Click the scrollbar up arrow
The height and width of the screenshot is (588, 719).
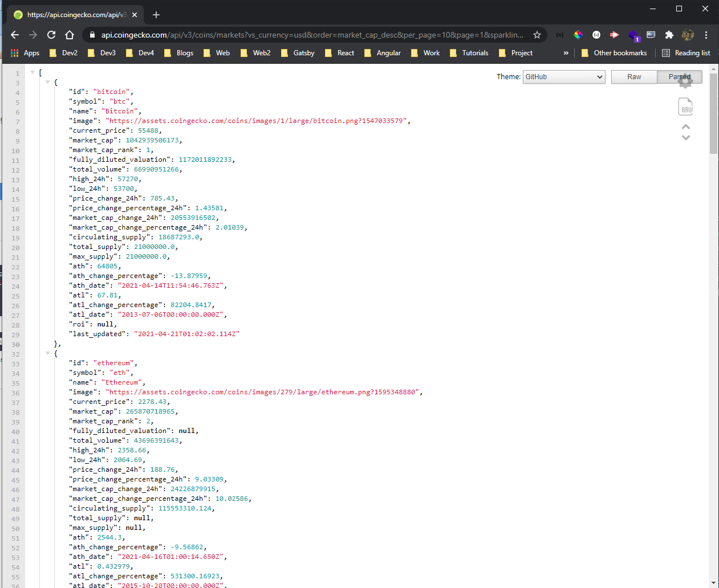(x=714, y=68)
